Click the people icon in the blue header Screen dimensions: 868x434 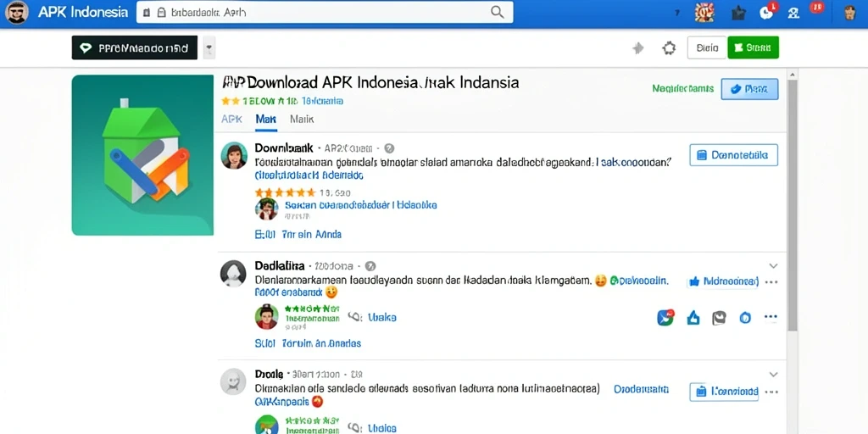(x=793, y=14)
